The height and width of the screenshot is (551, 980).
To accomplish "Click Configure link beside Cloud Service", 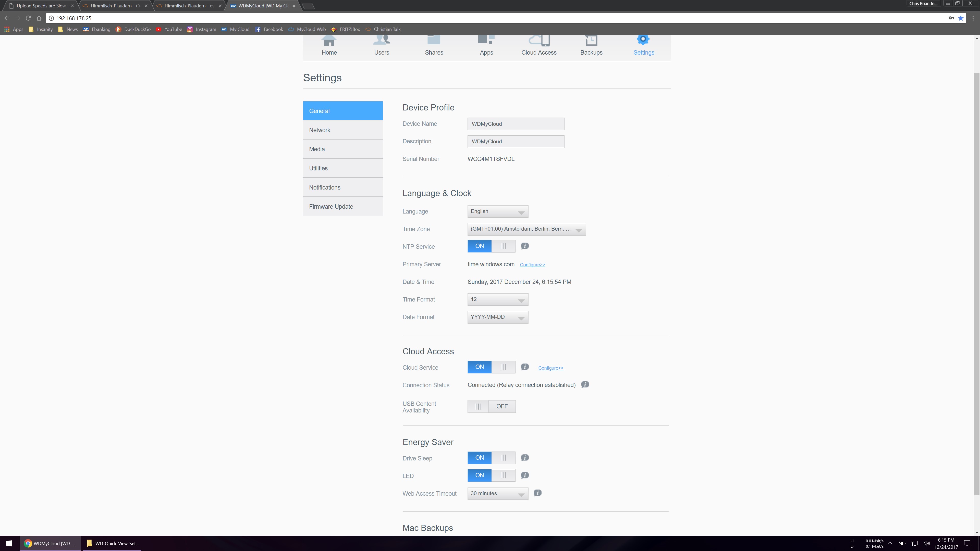I will [x=550, y=368].
